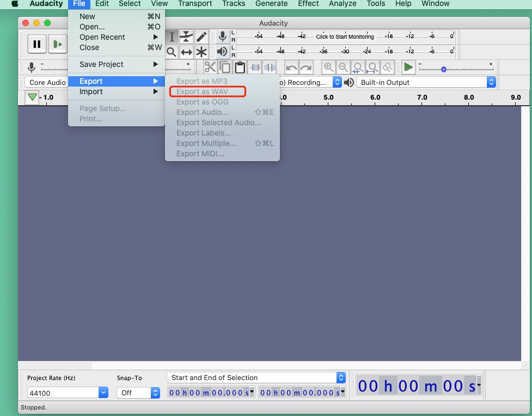Screen dimensions: 532x416
Task: Select the highlighted Export menu item
Action: coord(117,81)
